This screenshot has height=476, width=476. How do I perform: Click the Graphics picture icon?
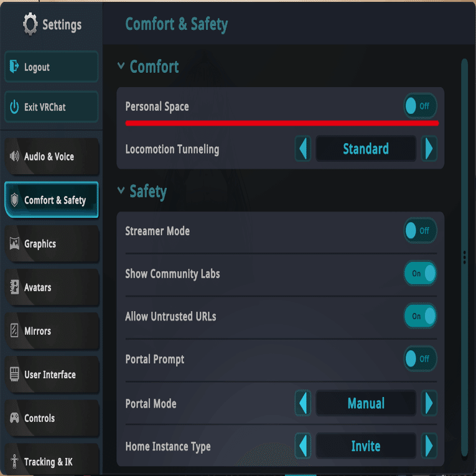coord(14,244)
